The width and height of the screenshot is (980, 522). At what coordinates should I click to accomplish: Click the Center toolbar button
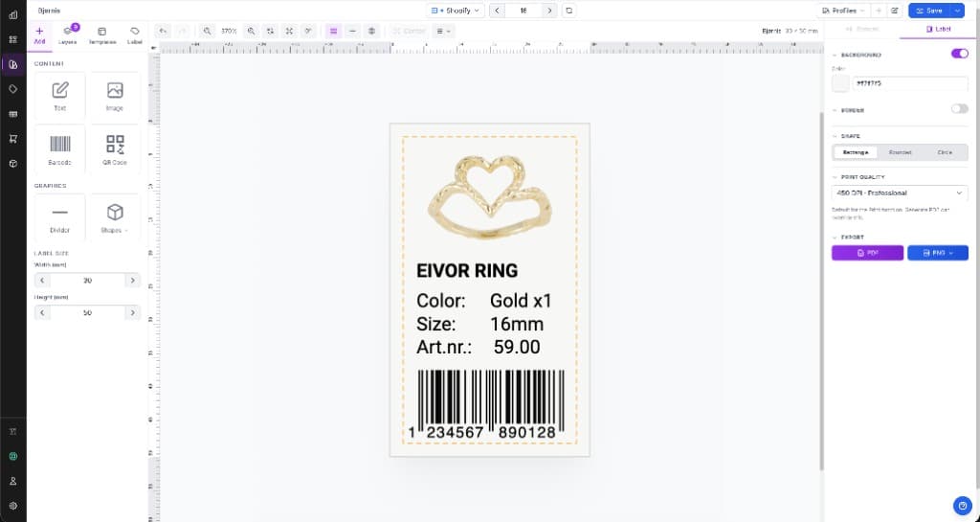click(408, 31)
